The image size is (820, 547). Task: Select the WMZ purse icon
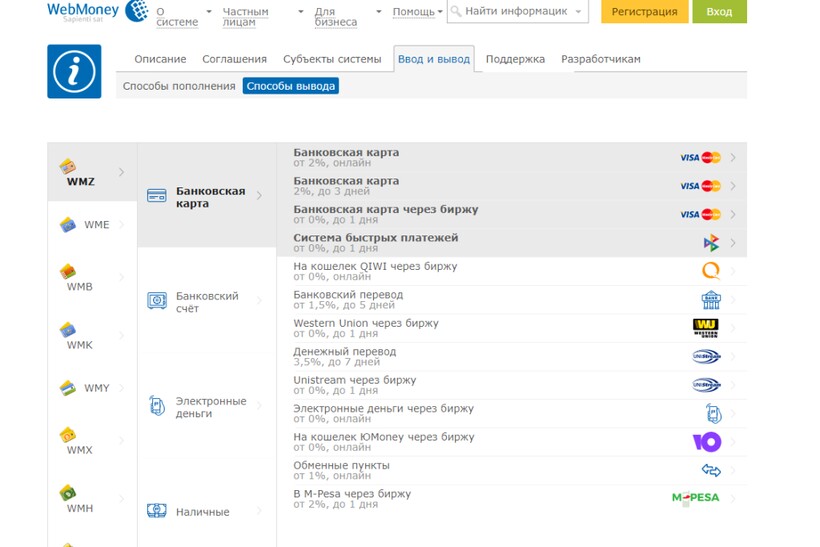(x=68, y=166)
